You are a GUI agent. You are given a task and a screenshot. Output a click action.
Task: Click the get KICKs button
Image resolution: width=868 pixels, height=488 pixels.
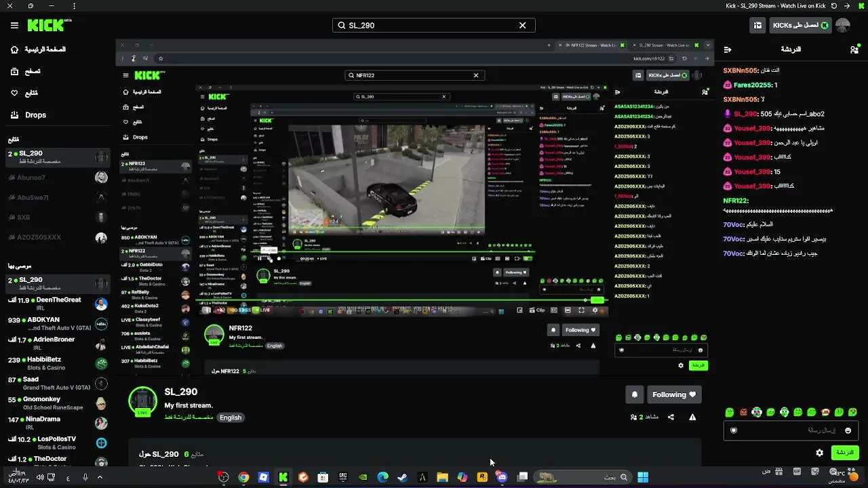click(800, 26)
